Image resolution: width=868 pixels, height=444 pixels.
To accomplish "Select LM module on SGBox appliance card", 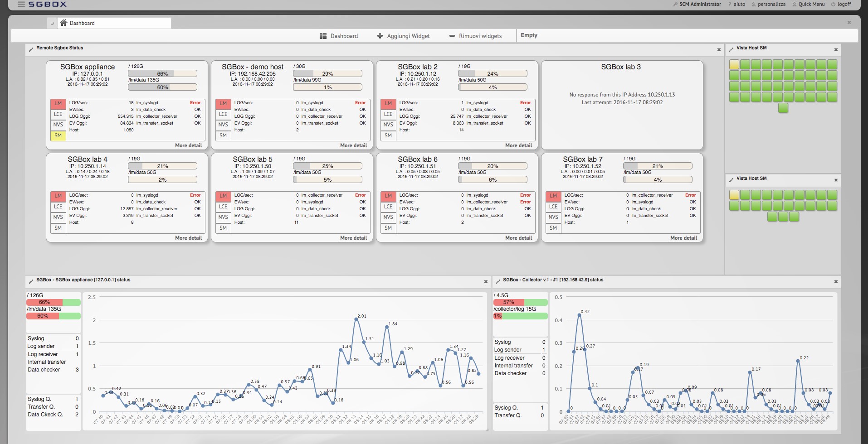I will point(58,104).
